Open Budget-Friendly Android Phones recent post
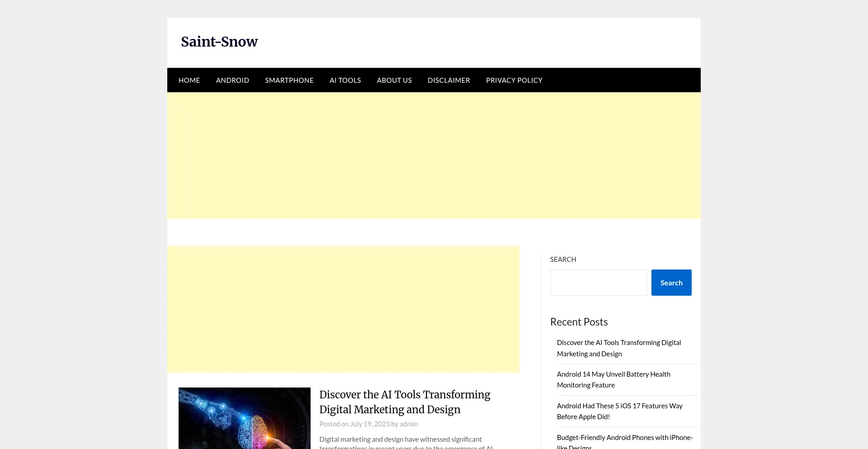This screenshot has height=449, width=868. [x=624, y=441]
